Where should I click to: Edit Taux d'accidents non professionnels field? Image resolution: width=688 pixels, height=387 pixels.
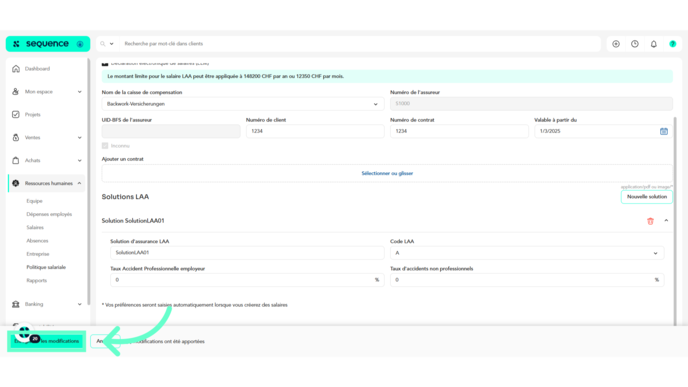tap(527, 280)
